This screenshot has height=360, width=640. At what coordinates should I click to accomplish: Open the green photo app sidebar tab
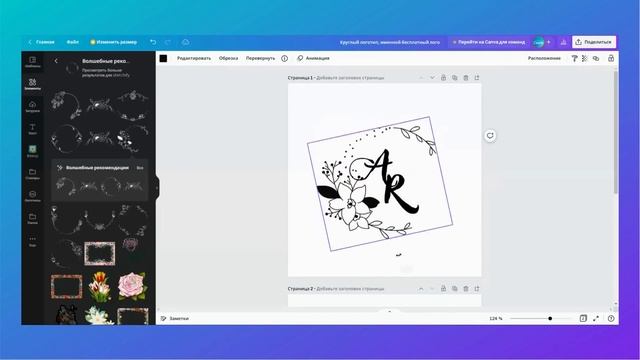[x=33, y=151]
